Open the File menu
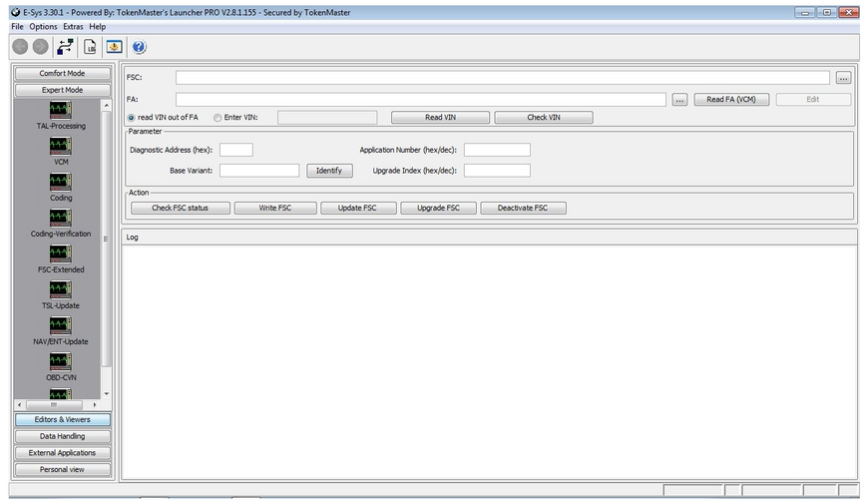Screen dimensions: 868x504 tap(17, 27)
